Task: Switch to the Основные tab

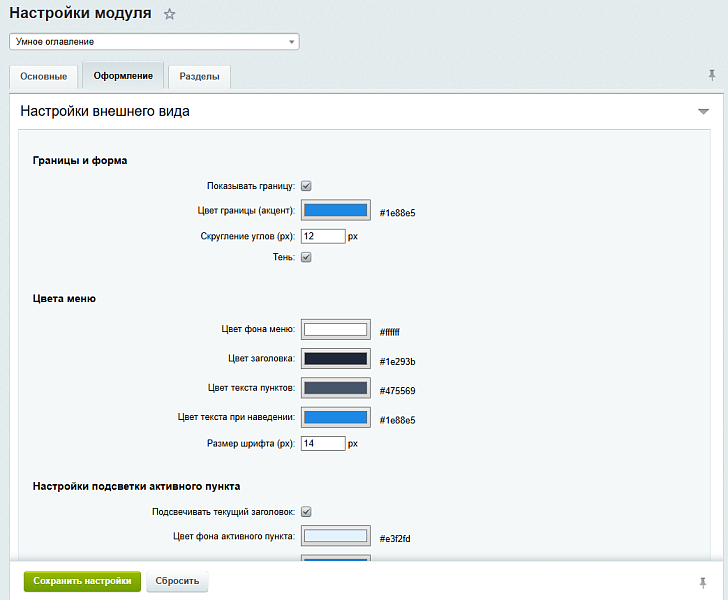Action: pyautogui.click(x=43, y=76)
